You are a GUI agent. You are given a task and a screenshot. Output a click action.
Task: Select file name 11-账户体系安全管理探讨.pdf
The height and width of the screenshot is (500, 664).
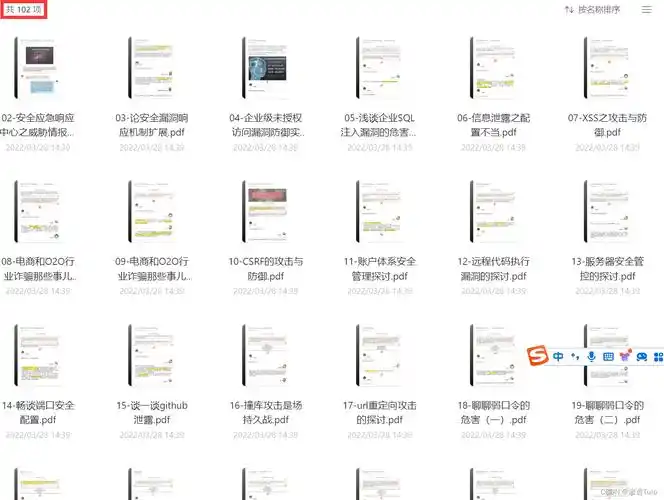pos(380,268)
